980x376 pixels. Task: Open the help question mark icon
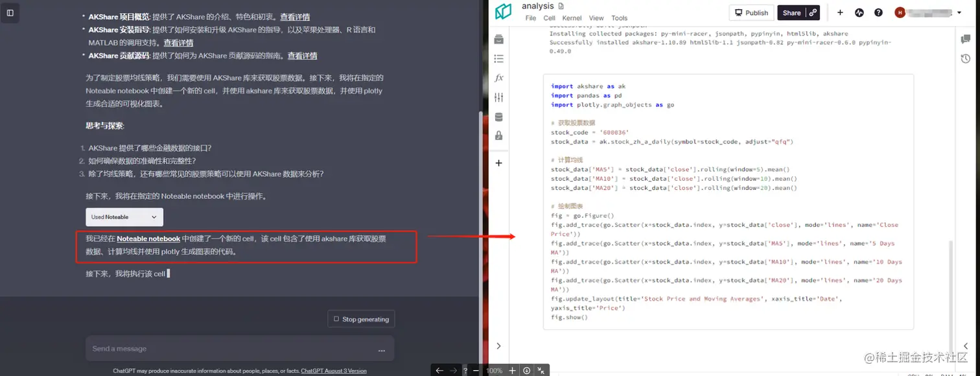[878, 12]
